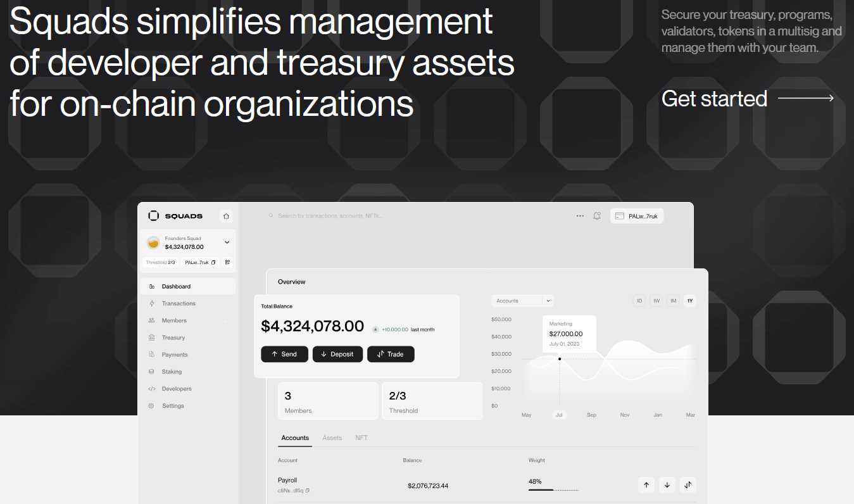This screenshot has height=504, width=854.
Task: Click the Staking cube icon
Action: [x=152, y=372]
